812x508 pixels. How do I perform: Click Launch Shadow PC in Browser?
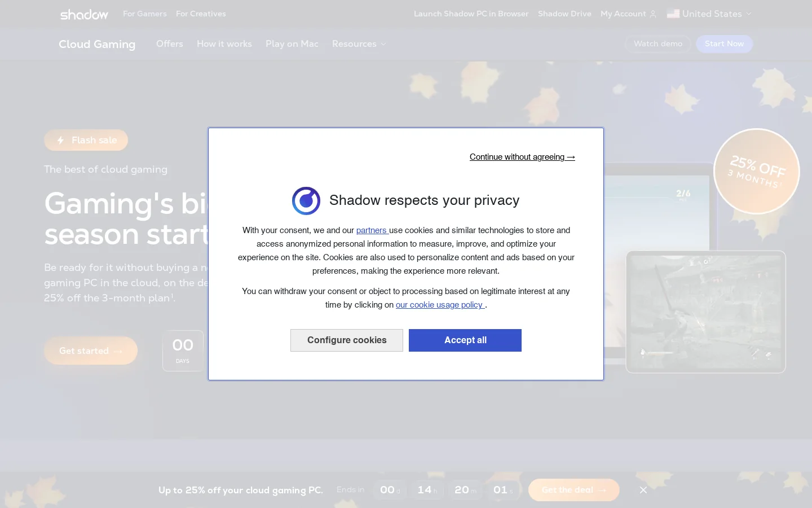coord(471,14)
